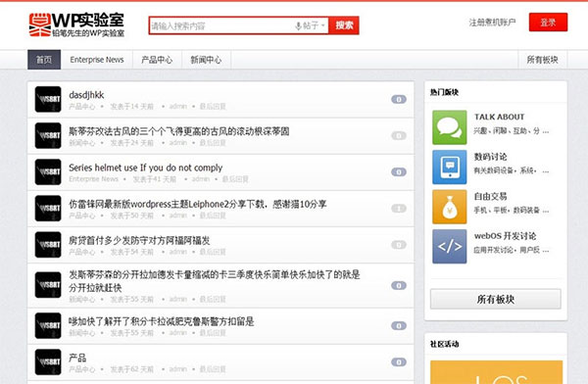Screen dimensions: 588x384
Task: Click the 社区活动 panel heading
Action: click(x=444, y=344)
